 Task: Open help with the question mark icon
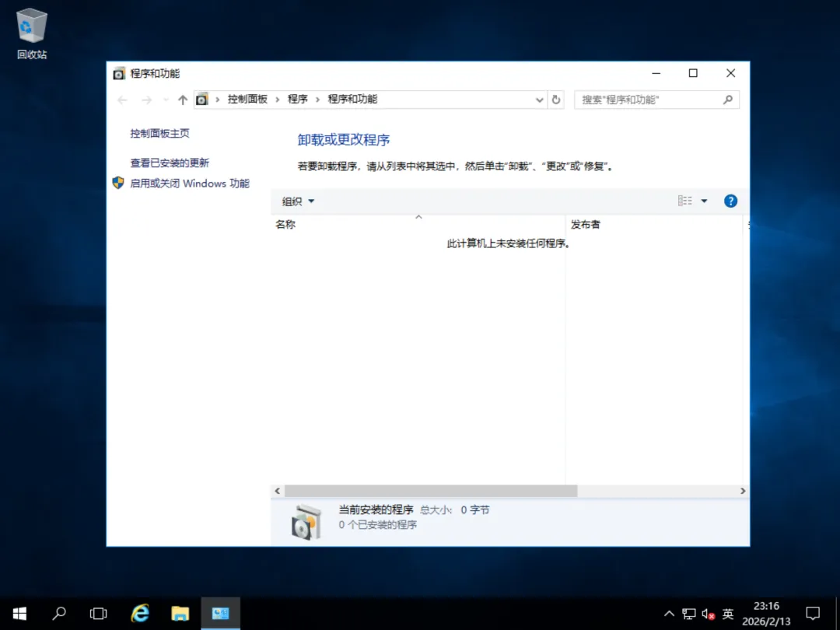730,201
